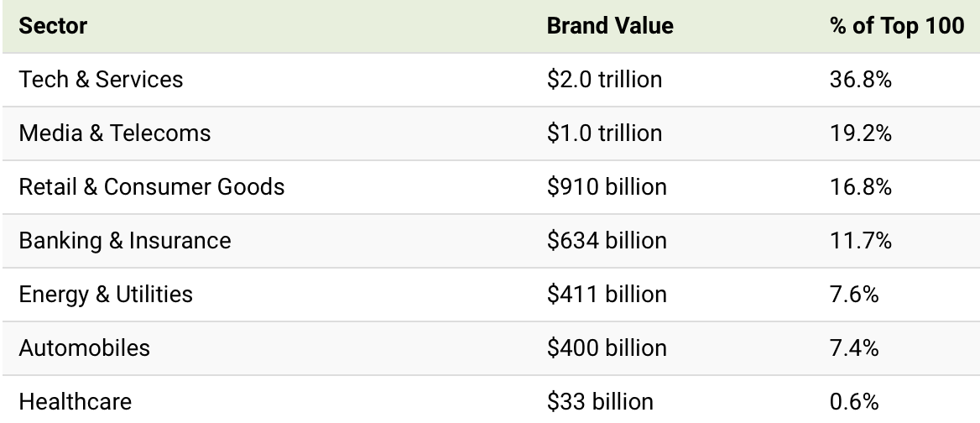Select the Media & Telecoms cell

pos(115,133)
